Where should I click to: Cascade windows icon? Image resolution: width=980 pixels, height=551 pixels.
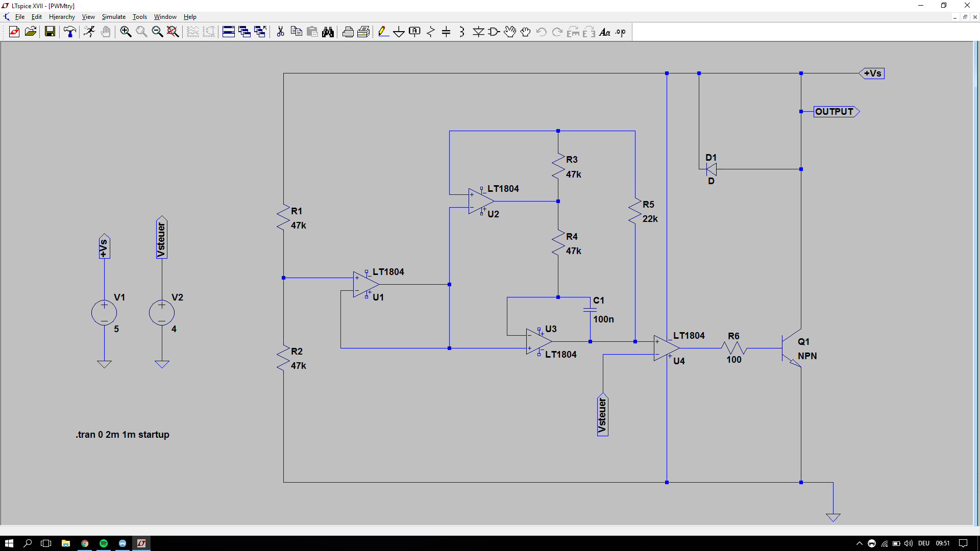coord(260,32)
